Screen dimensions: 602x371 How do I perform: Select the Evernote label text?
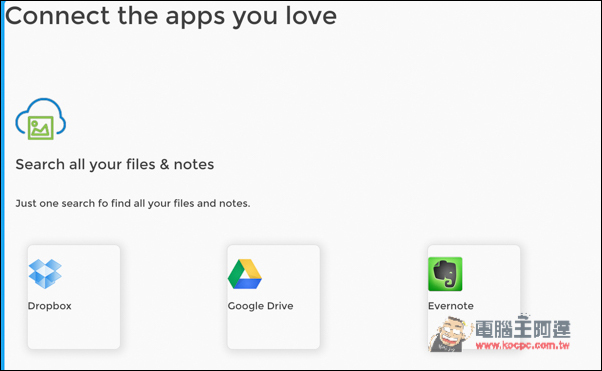pos(451,306)
